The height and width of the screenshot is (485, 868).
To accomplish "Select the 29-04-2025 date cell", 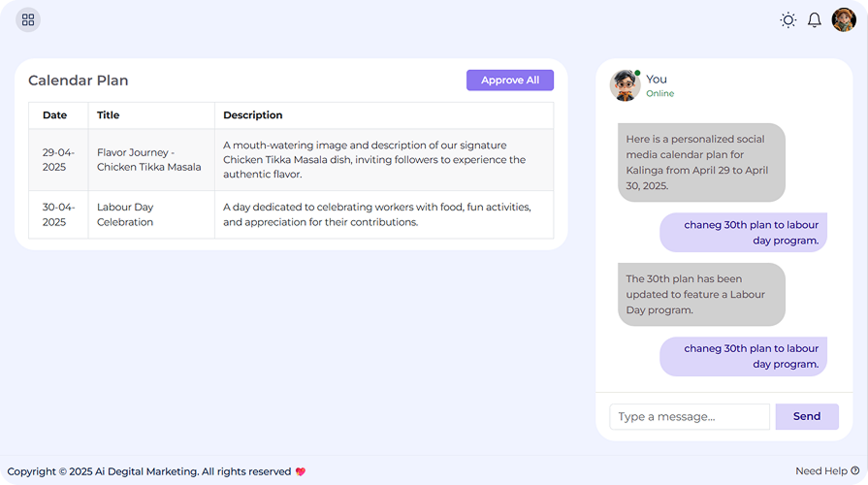I will [58, 160].
